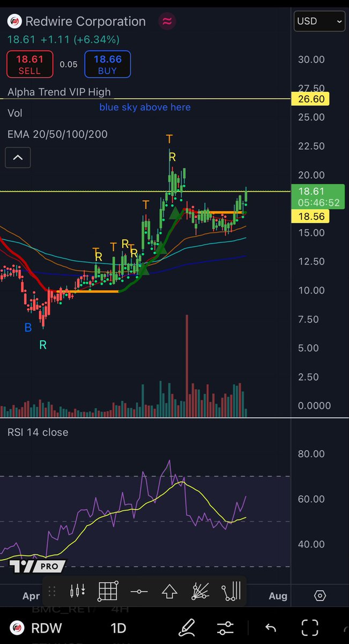349x644 pixels.
Task: Select the EMA 20/50/100/200 indicator label
Action: pos(57,134)
